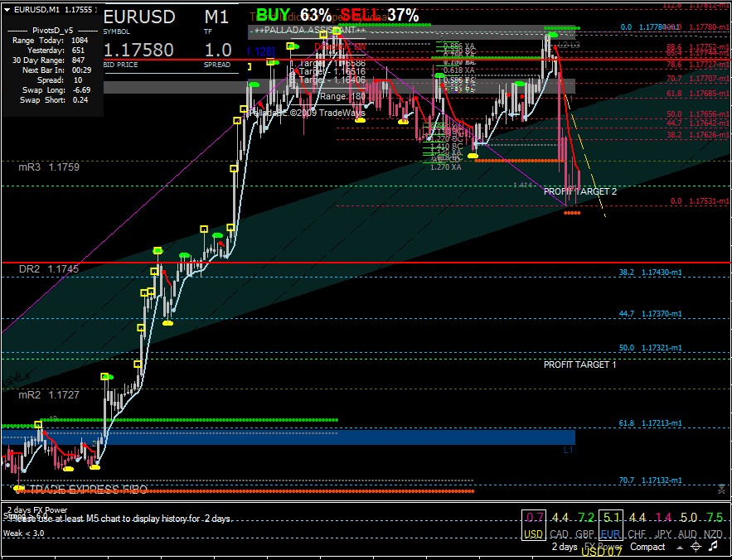Click the GBP strength value 7.2
732x560 pixels.
point(585,518)
